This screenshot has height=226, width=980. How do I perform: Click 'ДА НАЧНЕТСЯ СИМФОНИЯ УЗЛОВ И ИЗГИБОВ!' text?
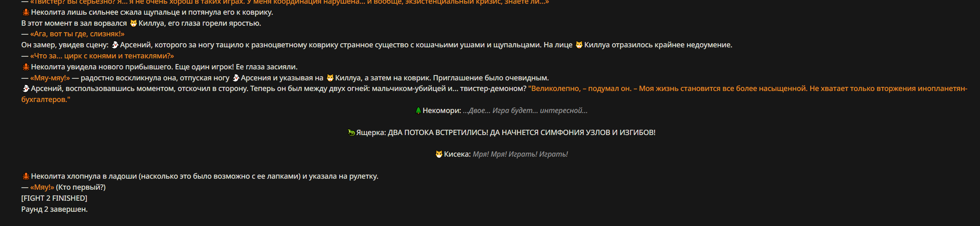point(573,133)
